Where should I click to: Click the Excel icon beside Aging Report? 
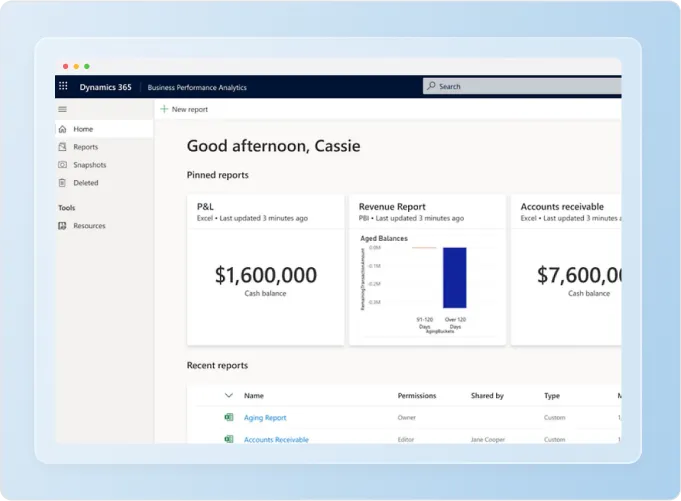point(229,418)
